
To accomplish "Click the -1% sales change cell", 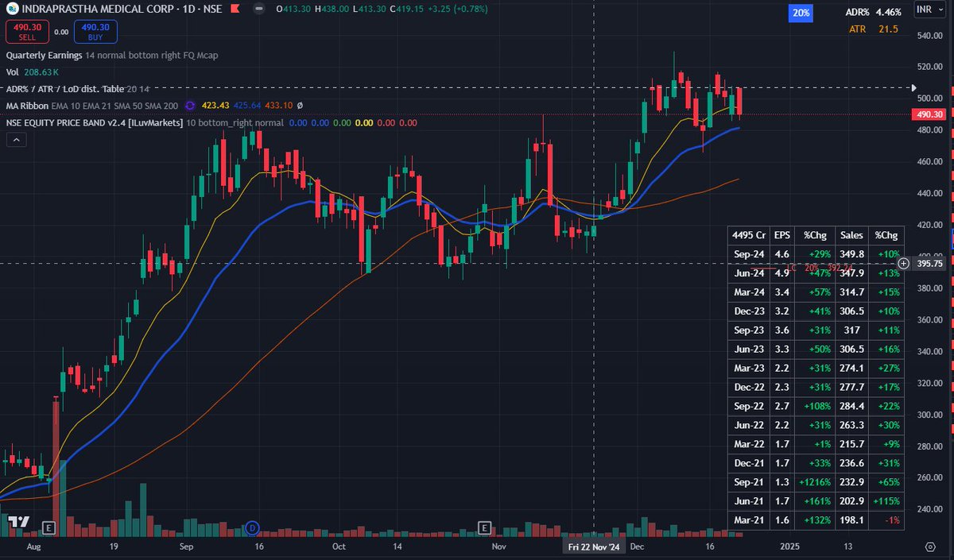I will click(x=886, y=520).
